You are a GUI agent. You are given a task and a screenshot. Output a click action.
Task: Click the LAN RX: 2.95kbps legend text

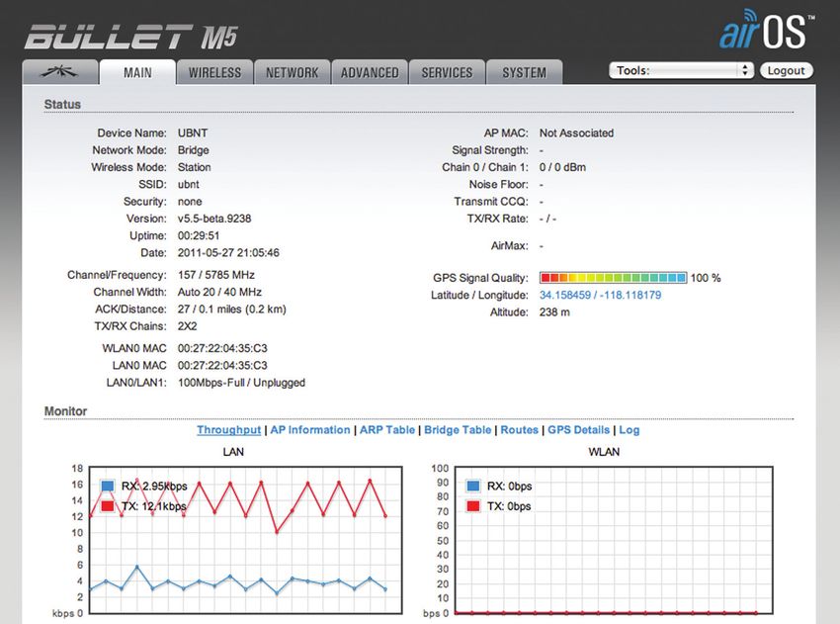tap(154, 487)
